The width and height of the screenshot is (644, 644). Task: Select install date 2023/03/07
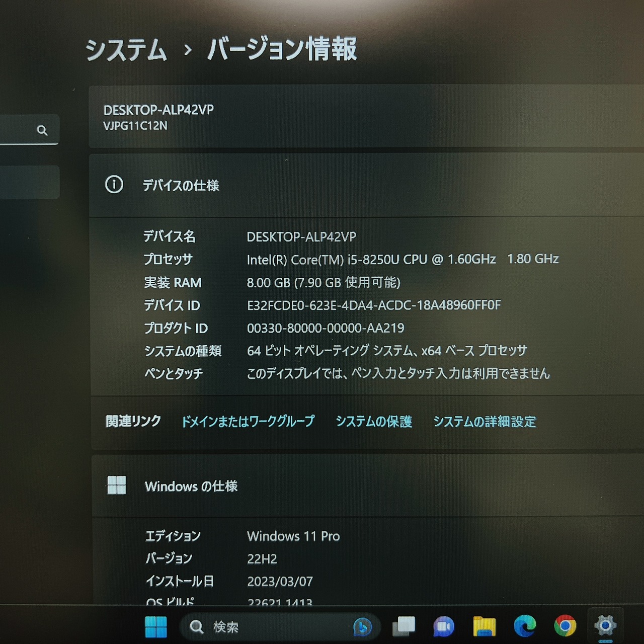[280, 582]
